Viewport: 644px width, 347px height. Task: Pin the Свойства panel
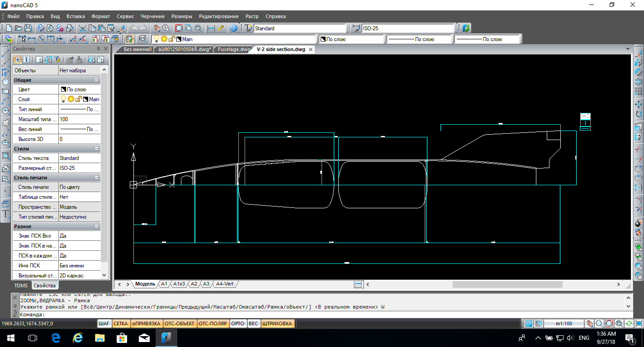[98, 49]
